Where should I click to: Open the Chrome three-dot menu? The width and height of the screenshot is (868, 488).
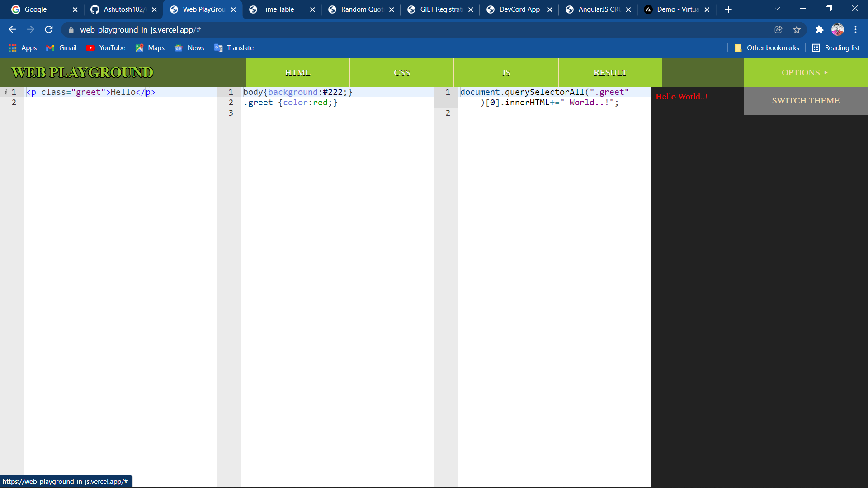point(855,29)
